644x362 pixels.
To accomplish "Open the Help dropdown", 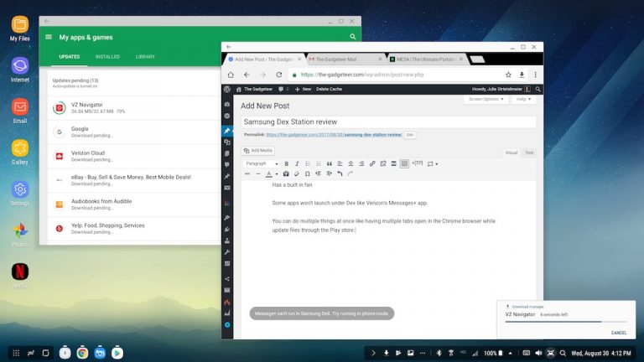I will coord(524,99).
